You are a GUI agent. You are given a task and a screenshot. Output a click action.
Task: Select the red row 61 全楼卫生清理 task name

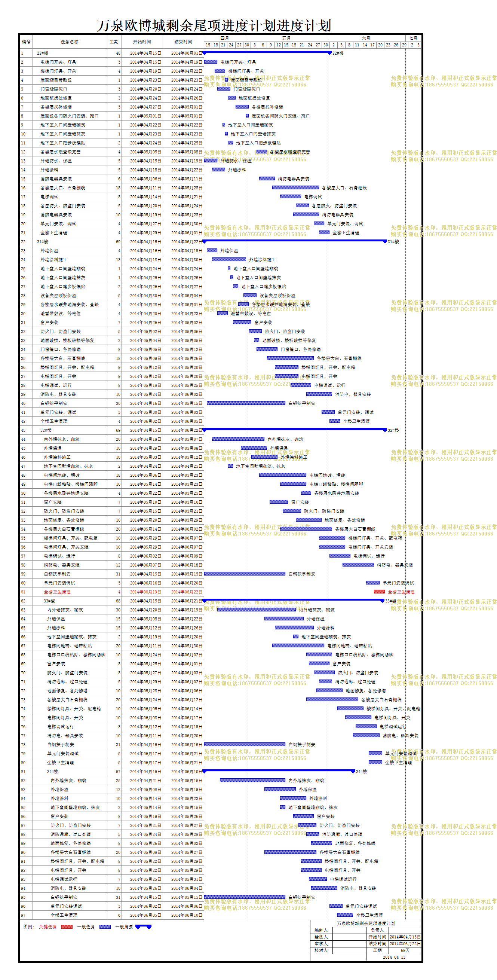click(57, 592)
